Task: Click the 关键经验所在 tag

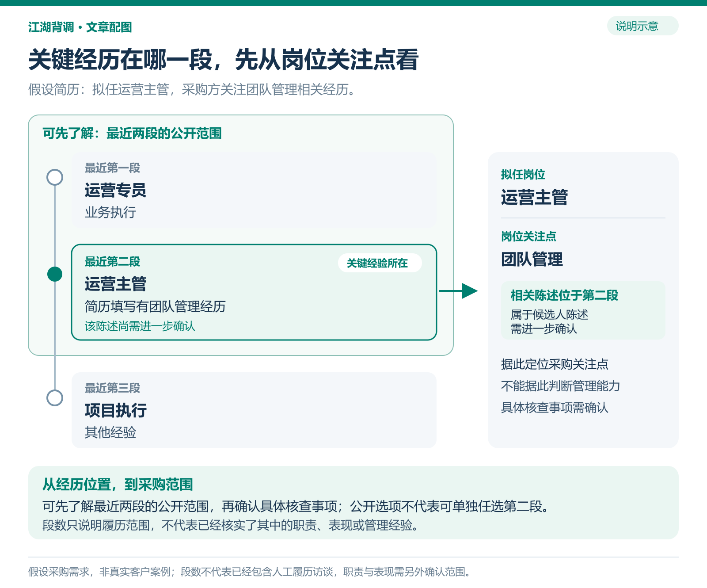Action: (380, 263)
